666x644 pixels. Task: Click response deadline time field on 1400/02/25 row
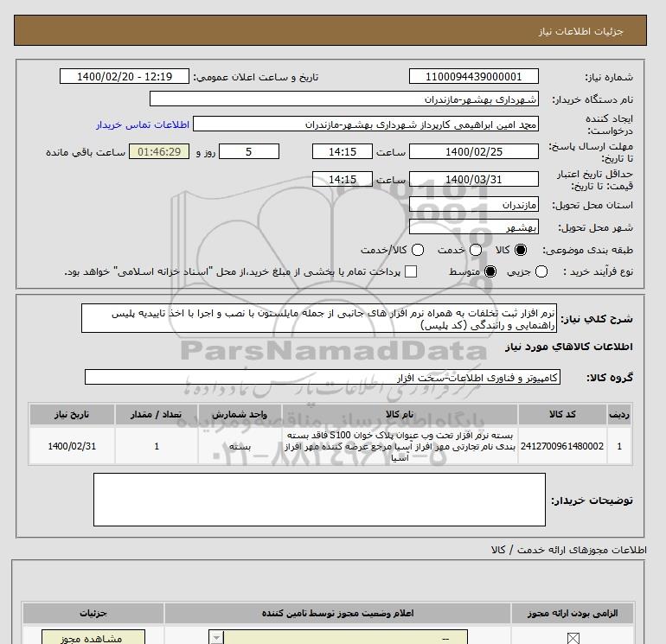click(343, 151)
